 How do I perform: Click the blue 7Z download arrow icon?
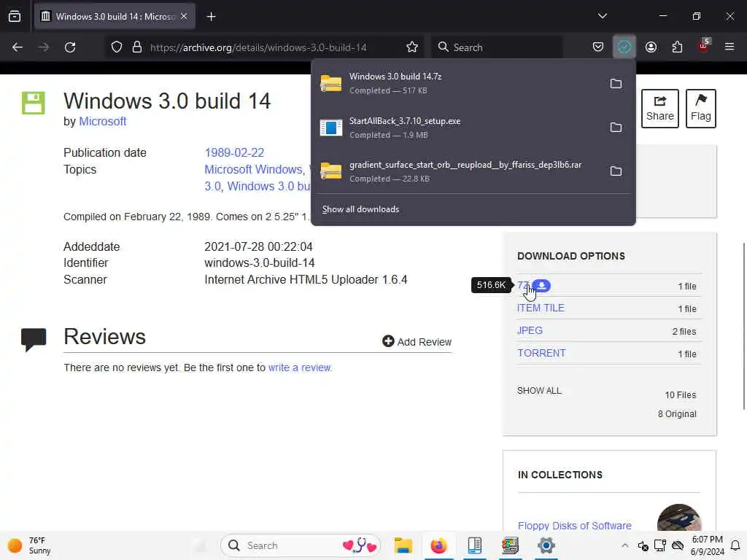[542, 285]
